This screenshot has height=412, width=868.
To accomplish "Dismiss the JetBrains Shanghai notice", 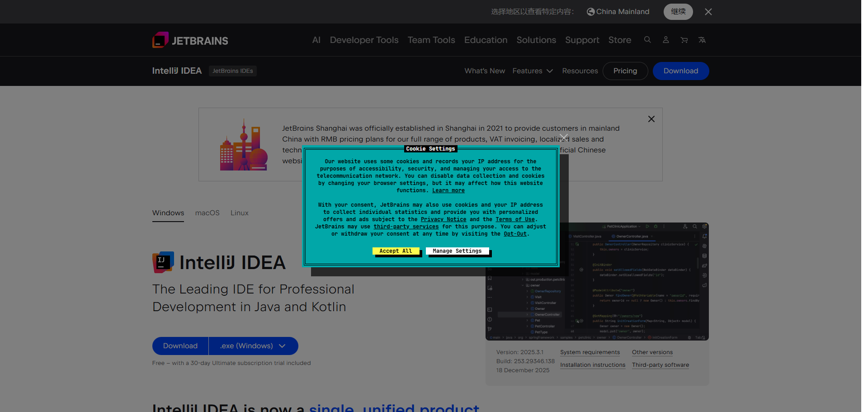I will [651, 119].
